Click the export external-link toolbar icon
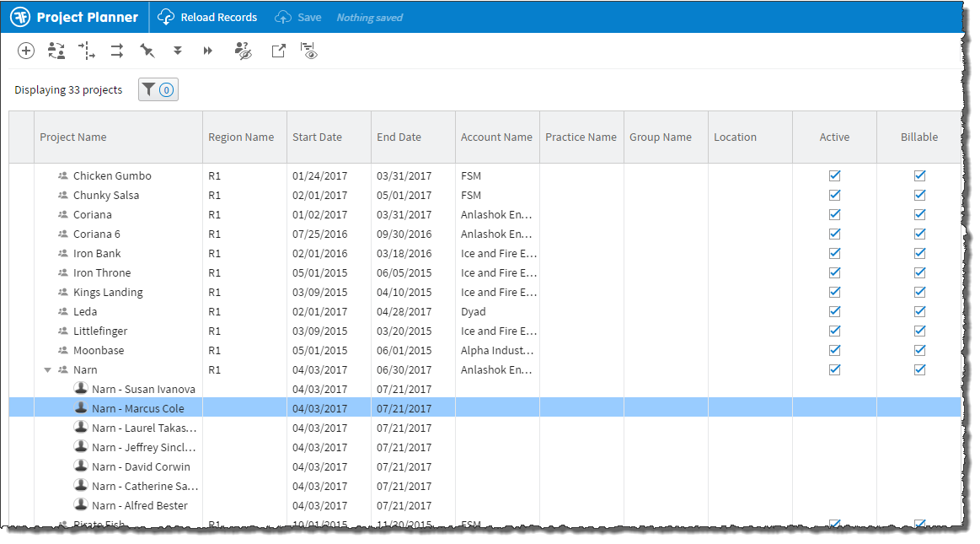This screenshot has height=544, width=980. (x=278, y=51)
